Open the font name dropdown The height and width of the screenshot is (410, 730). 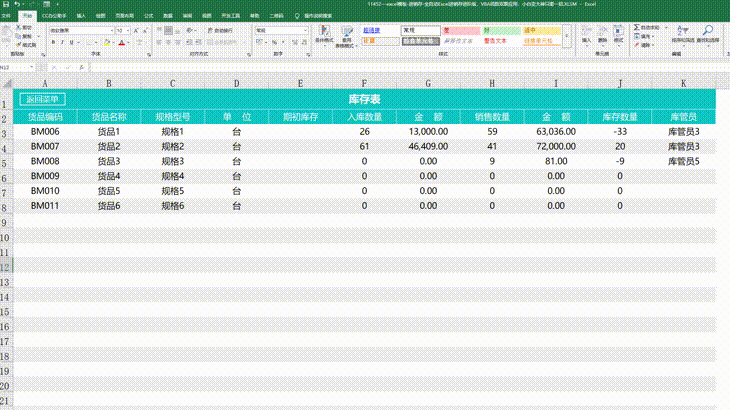click(112, 31)
